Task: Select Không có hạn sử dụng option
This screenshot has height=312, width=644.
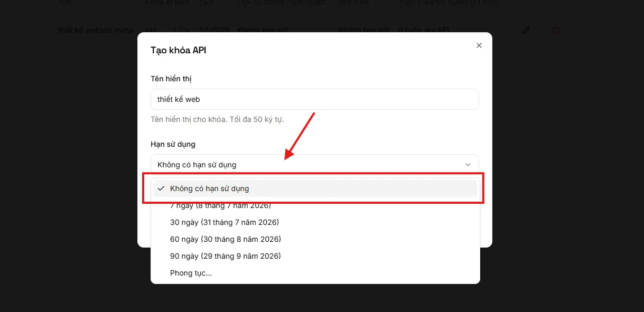Action: click(315, 188)
